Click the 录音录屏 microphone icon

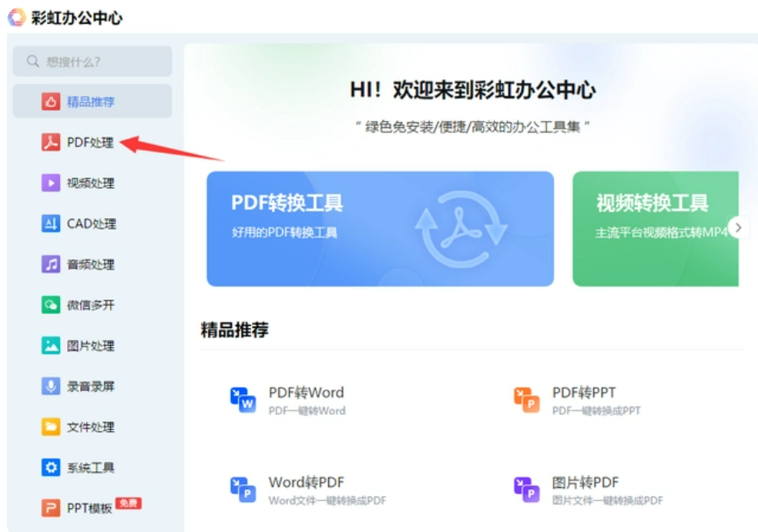click(x=50, y=386)
